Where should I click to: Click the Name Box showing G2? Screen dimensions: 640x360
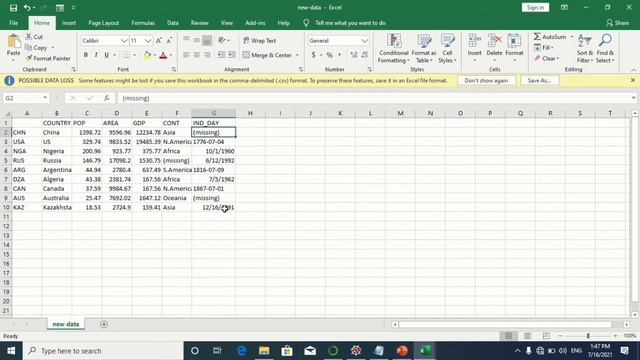click(x=26, y=98)
